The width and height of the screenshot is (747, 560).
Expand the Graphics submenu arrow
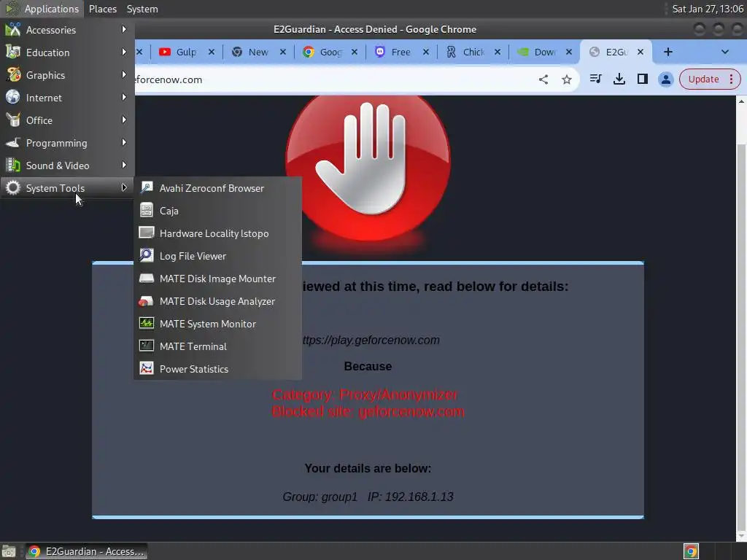point(124,75)
